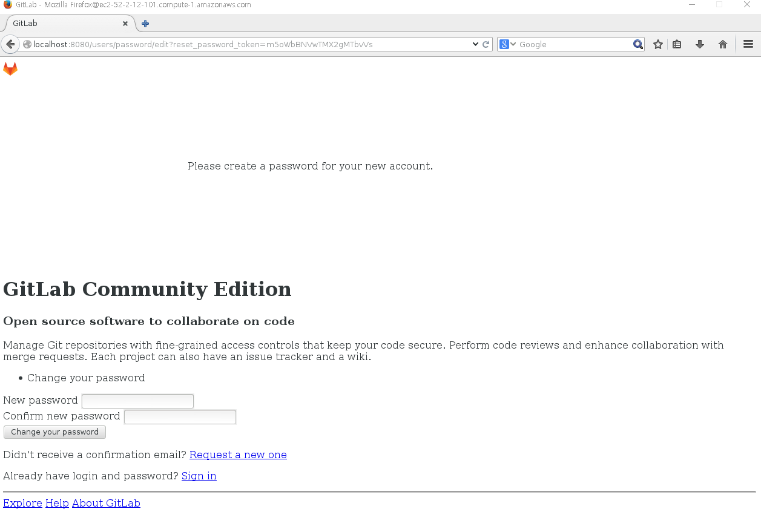761x532 pixels.
Task: Open the Explore footer link
Action: pos(22,503)
